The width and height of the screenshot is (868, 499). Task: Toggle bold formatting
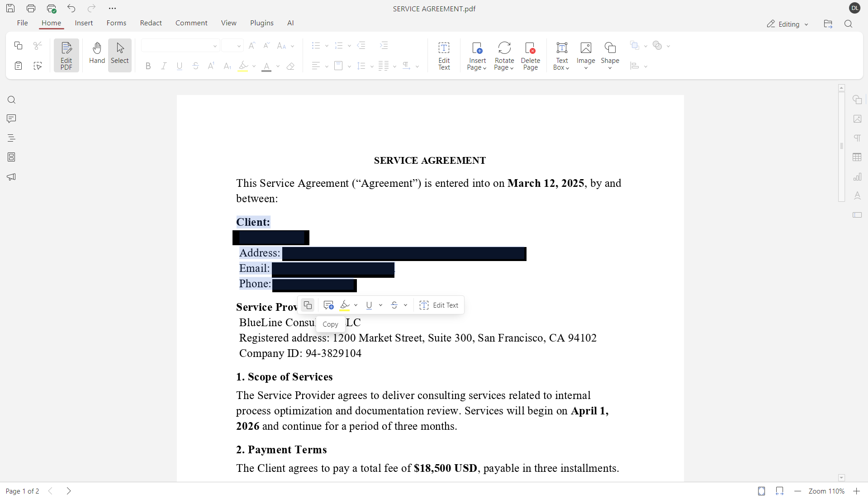(x=148, y=66)
